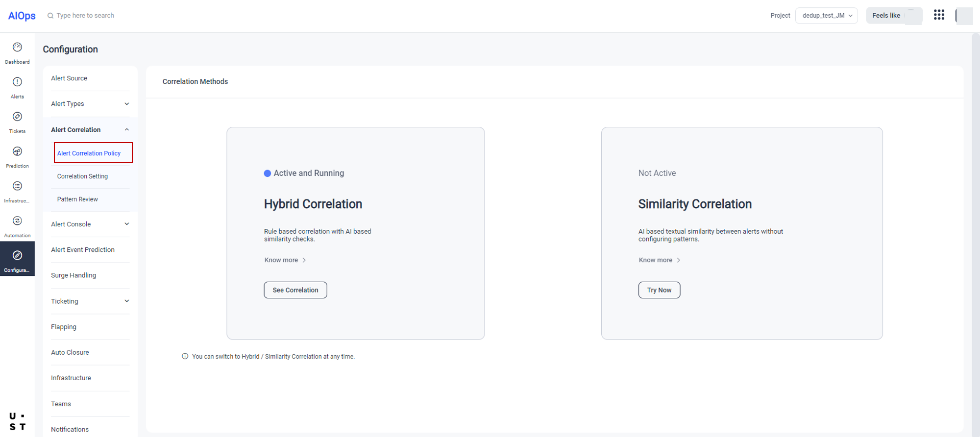Open Tickets section icon
This screenshot has height=437, width=980.
[17, 117]
